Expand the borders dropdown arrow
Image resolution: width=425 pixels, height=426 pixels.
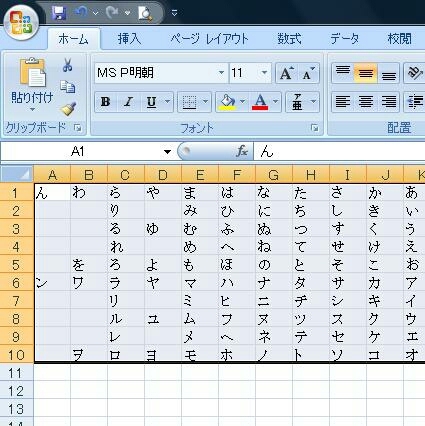click(205, 102)
